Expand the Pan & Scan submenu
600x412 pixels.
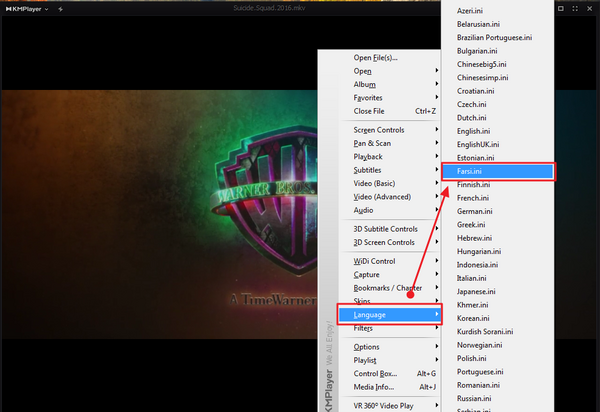click(x=390, y=143)
